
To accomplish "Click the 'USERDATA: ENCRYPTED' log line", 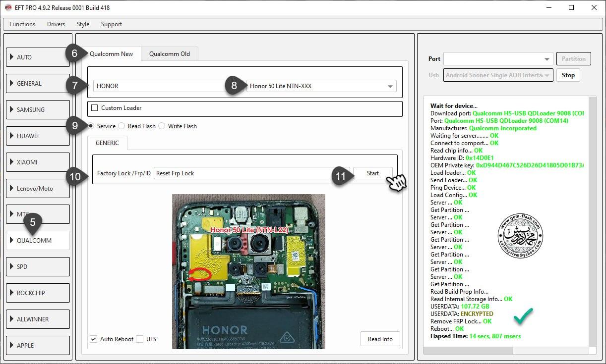I will (x=462, y=313).
